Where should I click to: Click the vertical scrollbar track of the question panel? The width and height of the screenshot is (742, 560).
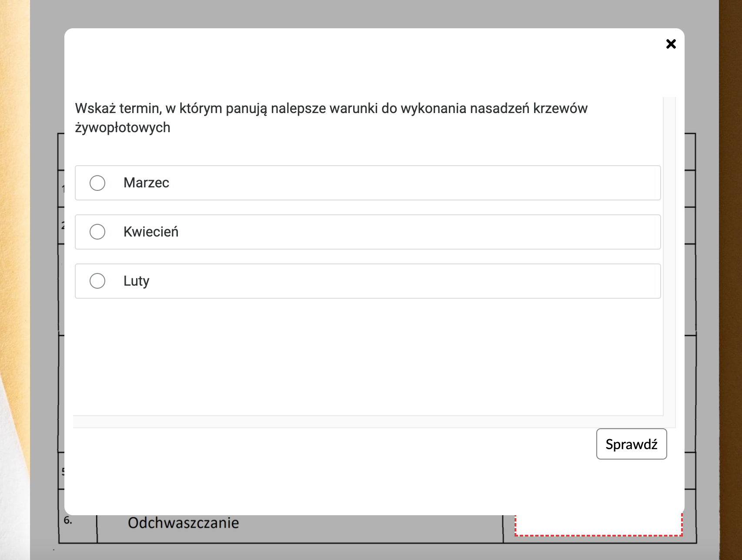(x=669, y=261)
